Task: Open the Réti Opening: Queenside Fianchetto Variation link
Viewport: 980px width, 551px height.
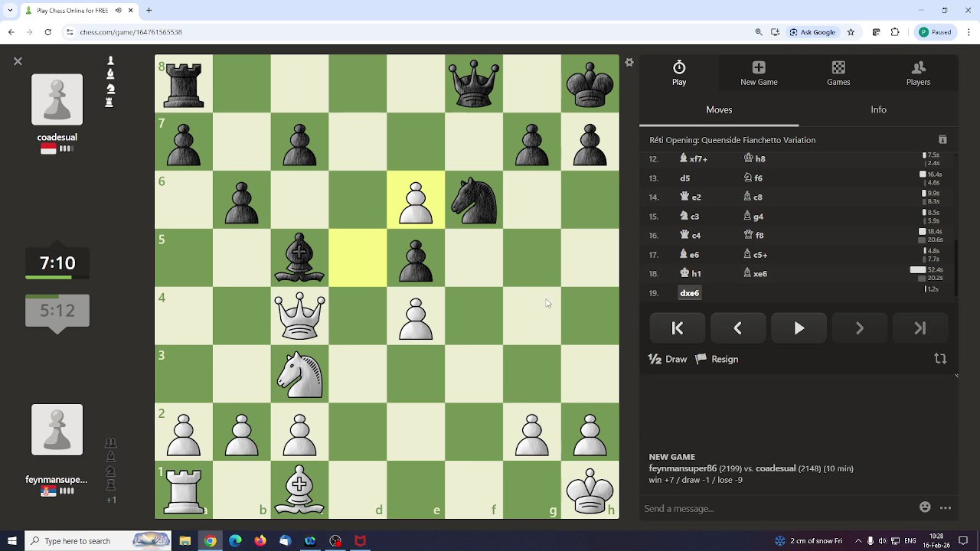Action: click(x=732, y=140)
